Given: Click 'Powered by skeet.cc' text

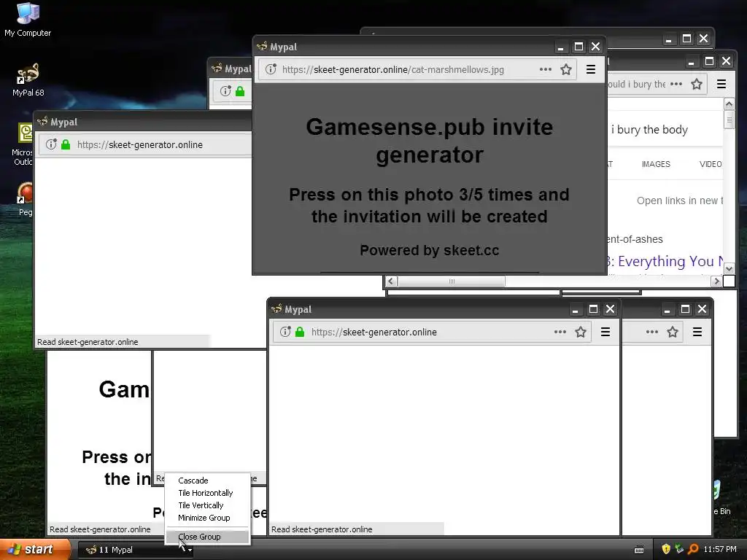Looking at the screenshot, I should pos(429,251).
